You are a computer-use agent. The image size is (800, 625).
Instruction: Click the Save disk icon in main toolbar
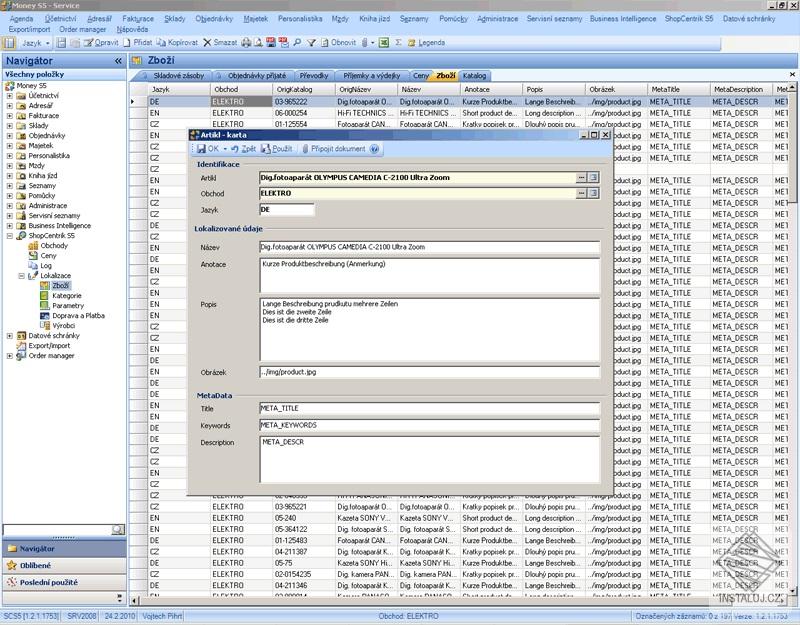(61, 43)
